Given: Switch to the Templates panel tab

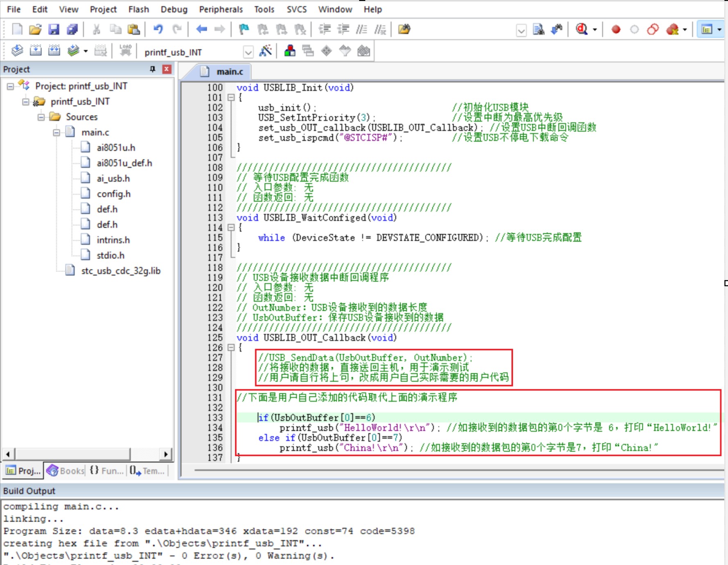Looking at the screenshot, I should pyautogui.click(x=147, y=471).
